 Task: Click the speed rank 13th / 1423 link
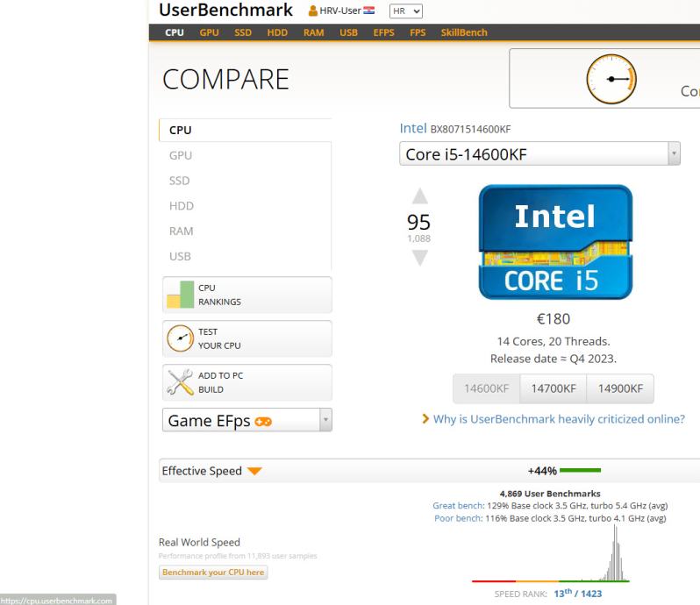tap(578, 594)
